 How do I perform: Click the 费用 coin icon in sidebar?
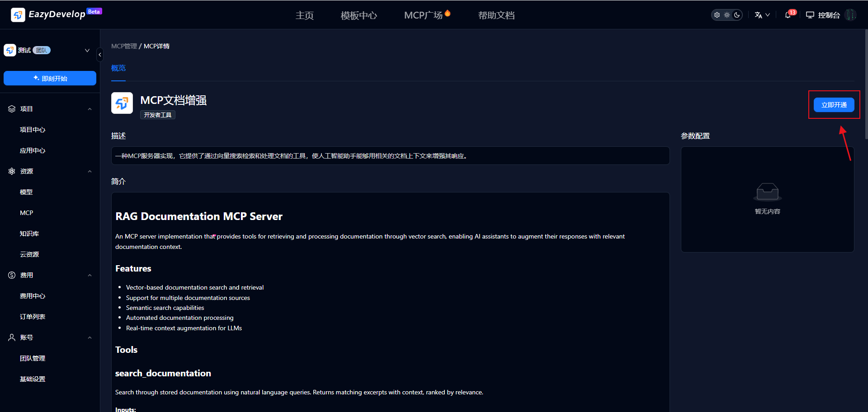pyautogui.click(x=12, y=275)
